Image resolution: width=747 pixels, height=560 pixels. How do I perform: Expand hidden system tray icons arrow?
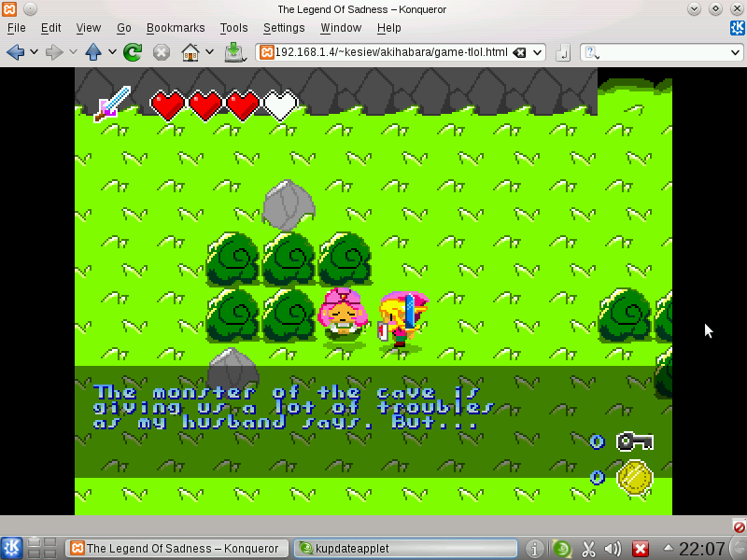coord(669,548)
